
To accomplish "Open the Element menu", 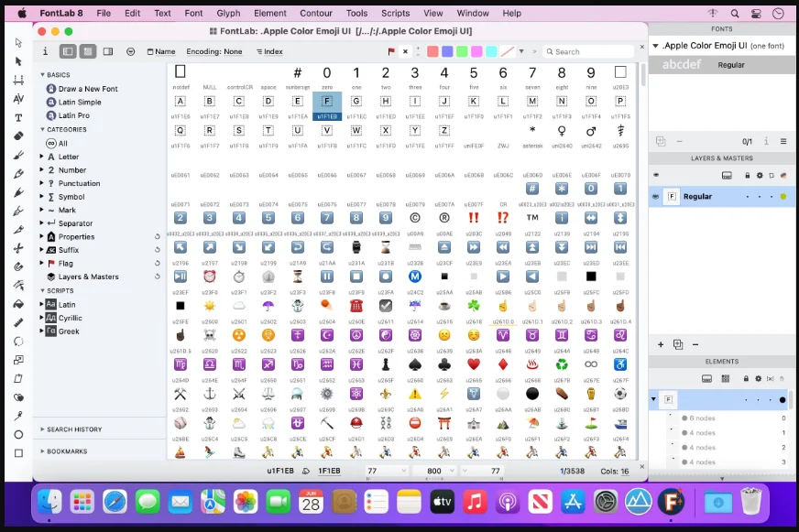I will pyautogui.click(x=270, y=13).
